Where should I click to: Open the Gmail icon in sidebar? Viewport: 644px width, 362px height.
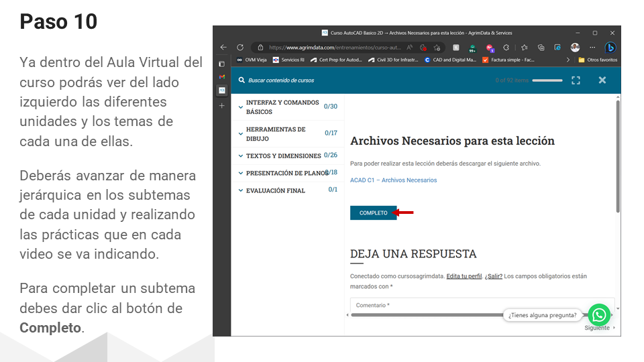[222, 76]
